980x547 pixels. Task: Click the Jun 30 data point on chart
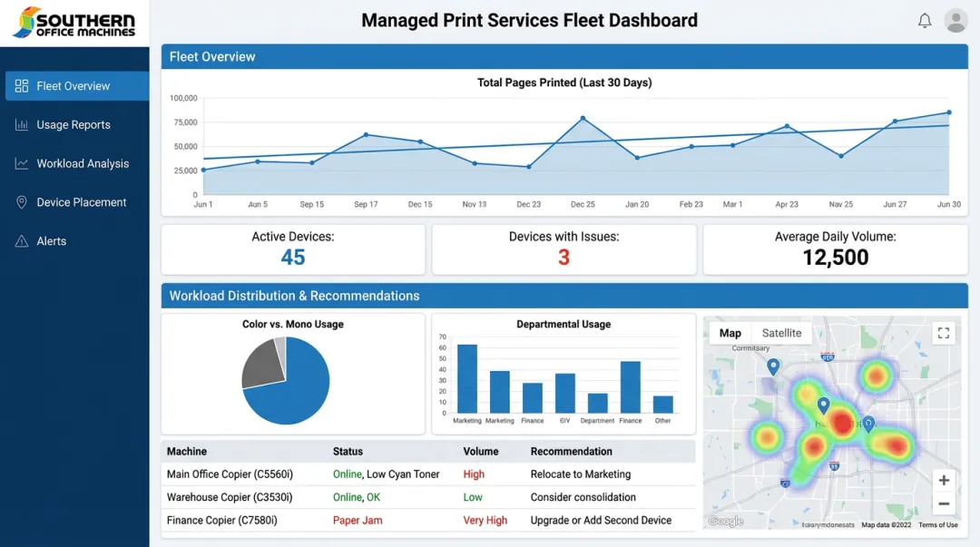point(949,112)
